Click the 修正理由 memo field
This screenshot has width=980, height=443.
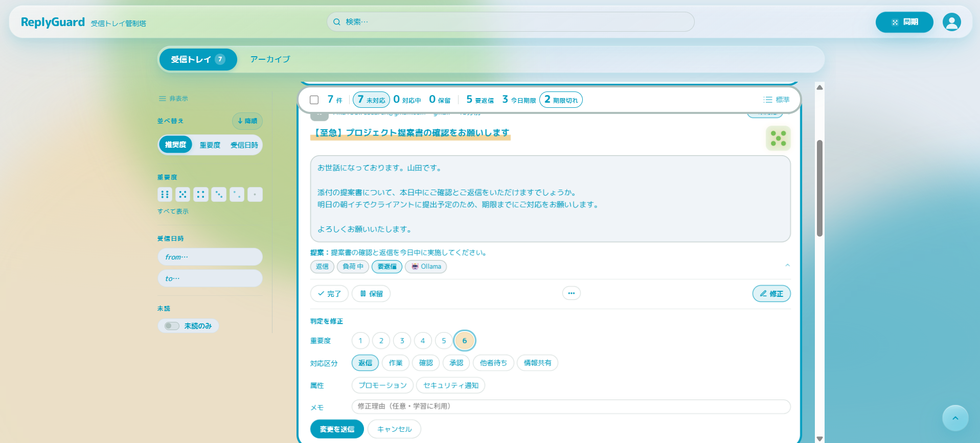(x=571, y=407)
